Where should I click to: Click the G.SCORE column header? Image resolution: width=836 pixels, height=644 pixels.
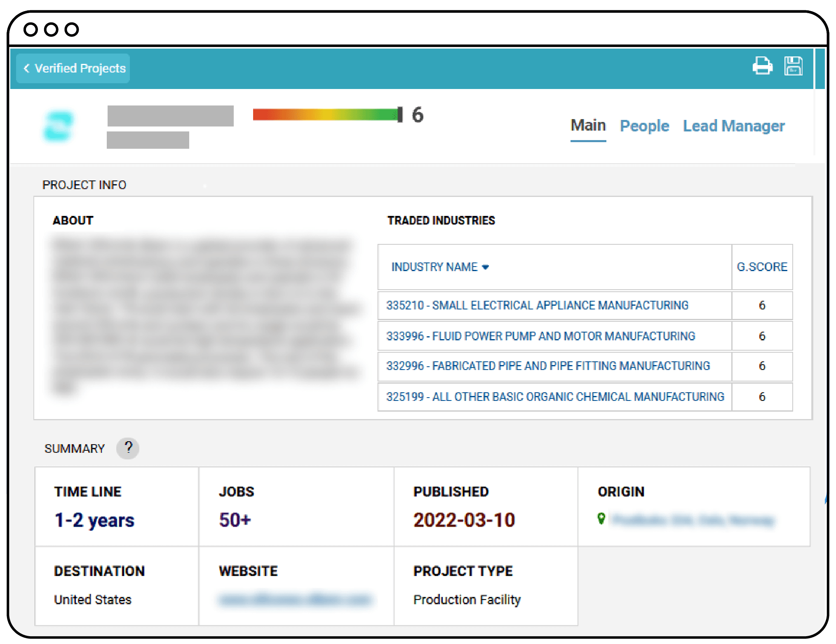(x=762, y=267)
